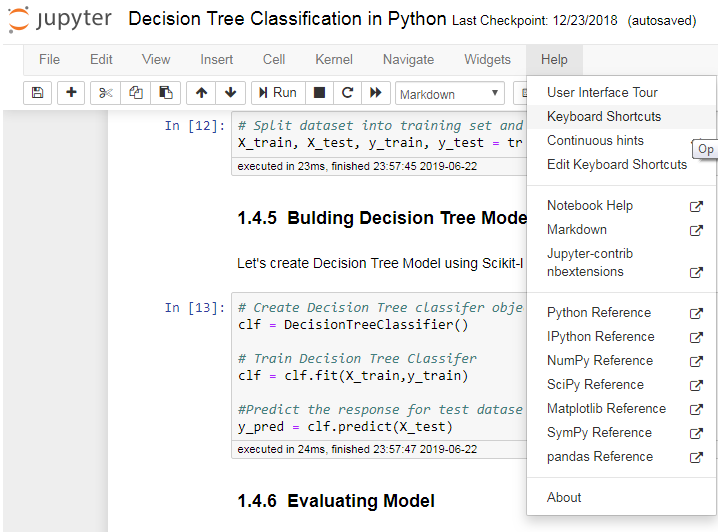
Task: Open the cell type Markdown dropdown
Action: [x=450, y=94]
